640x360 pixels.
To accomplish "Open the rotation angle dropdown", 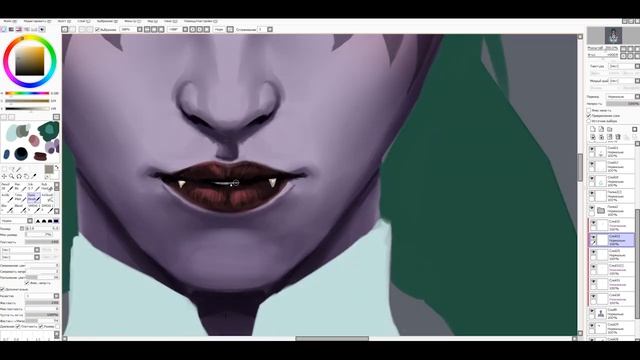I will 185,29.
